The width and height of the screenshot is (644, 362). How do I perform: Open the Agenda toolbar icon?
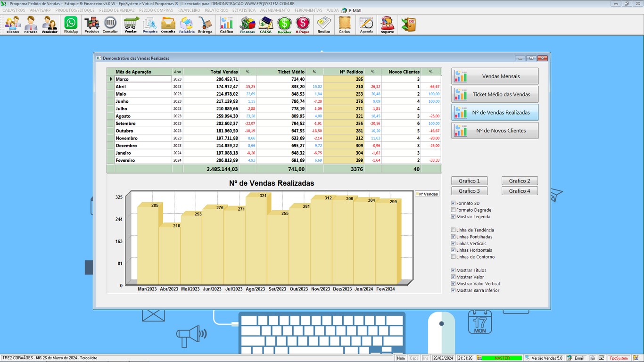pyautogui.click(x=366, y=25)
